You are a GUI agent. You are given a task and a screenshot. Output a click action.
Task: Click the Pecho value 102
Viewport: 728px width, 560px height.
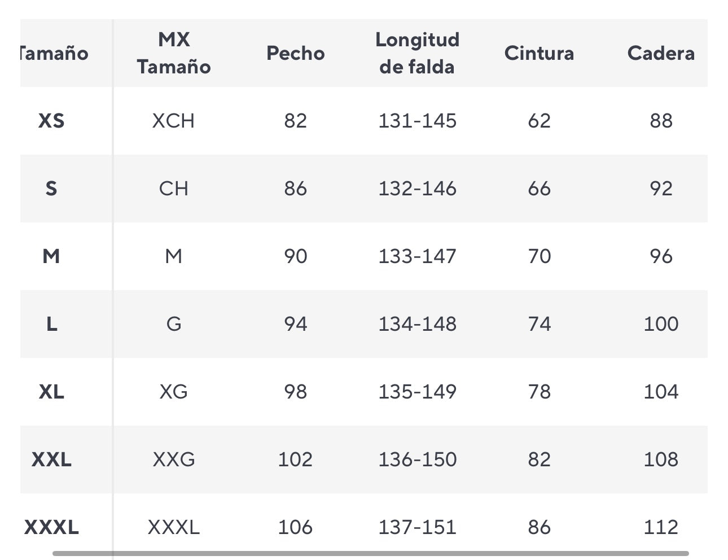click(295, 460)
